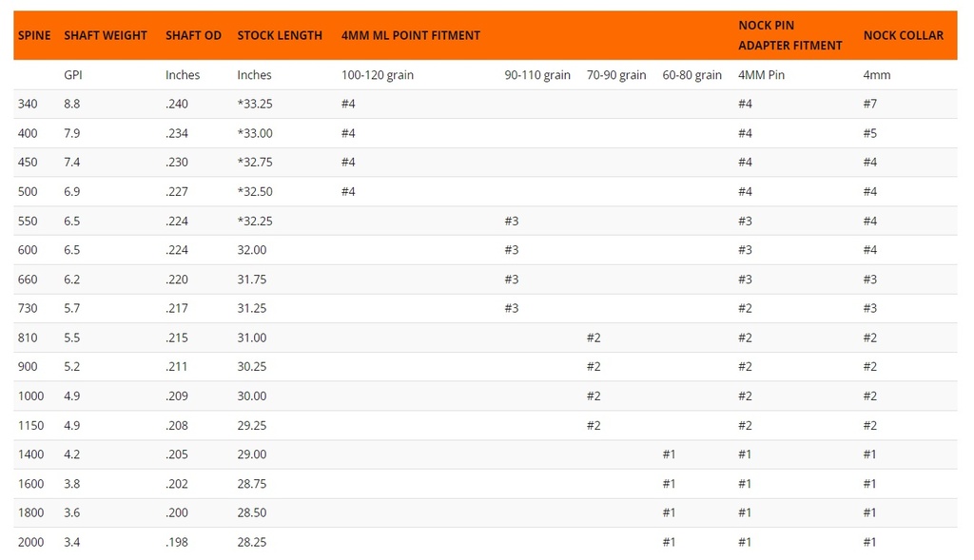Click the 100-120 grain subheading

tap(378, 75)
